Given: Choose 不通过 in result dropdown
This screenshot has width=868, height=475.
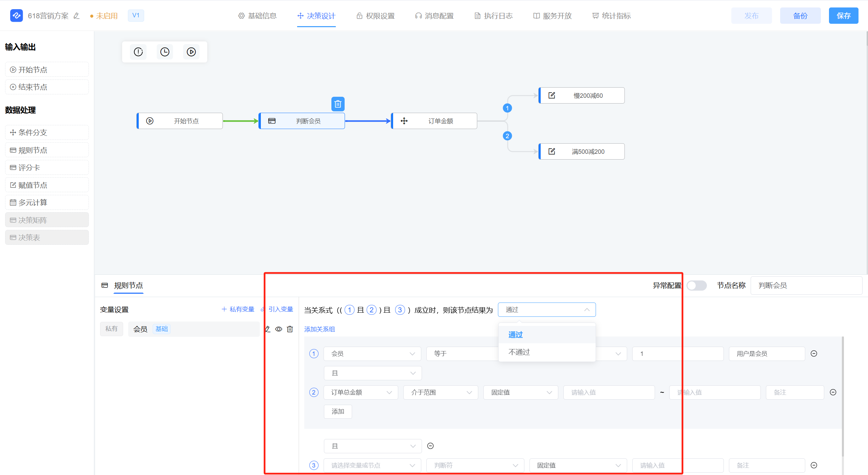Looking at the screenshot, I should [519, 352].
